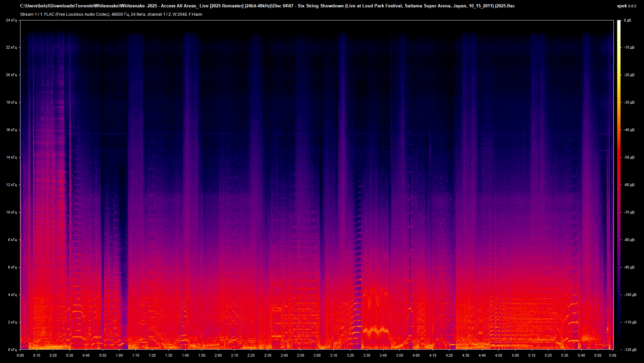Image resolution: width=644 pixels, height=363 pixels.
Task: Click the 4:40 time axis marker
Action: click(482, 355)
